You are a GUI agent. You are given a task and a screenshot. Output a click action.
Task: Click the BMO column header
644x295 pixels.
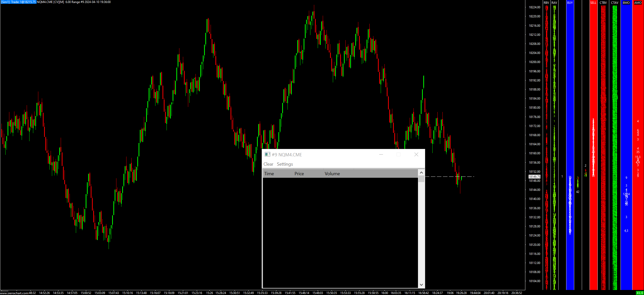coord(626,3)
